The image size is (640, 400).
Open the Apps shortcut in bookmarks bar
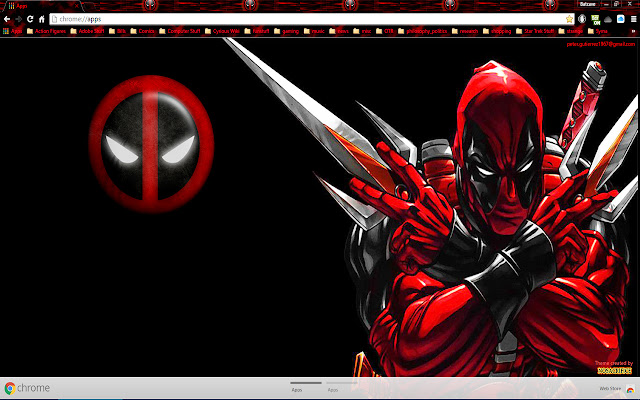coord(12,31)
